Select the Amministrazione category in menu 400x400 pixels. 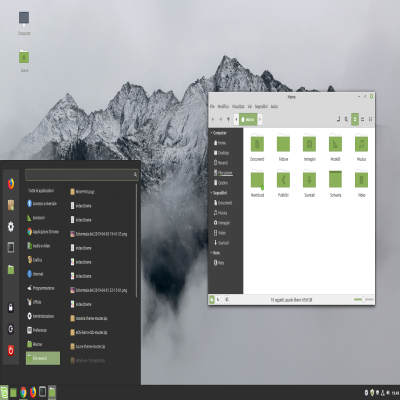point(40,316)
